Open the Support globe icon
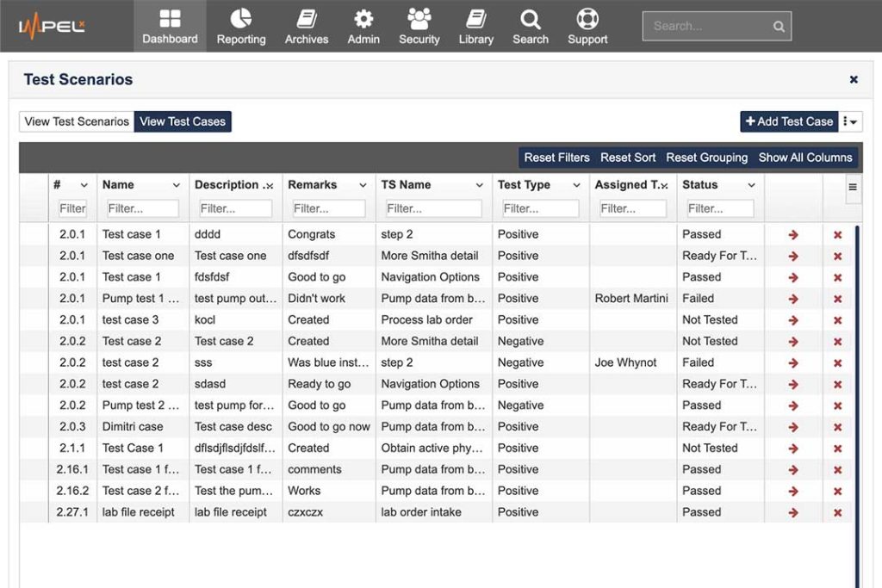882x588 pixels. 587,19
